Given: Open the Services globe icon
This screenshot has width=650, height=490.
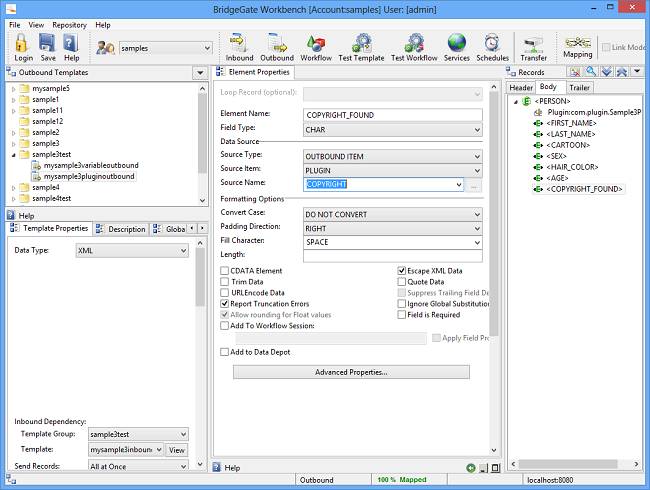Looking at the screenshot, I should pyautogui.click(x=456, y=43).
